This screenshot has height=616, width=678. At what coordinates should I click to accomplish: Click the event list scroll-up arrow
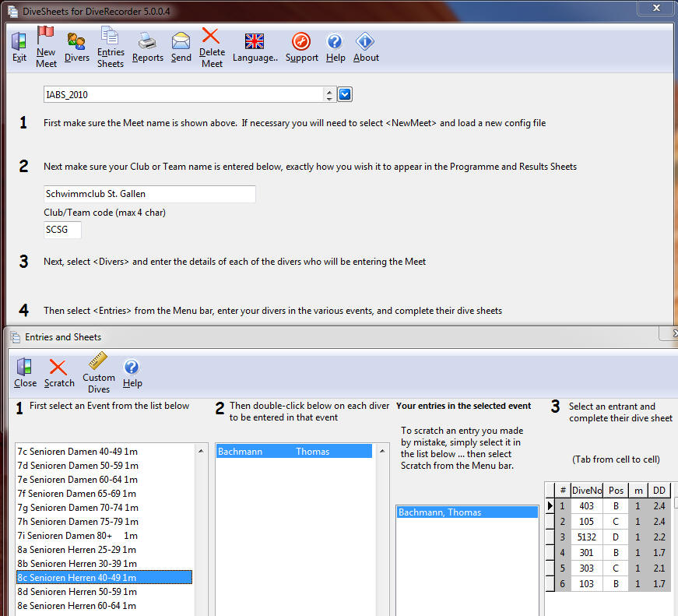(x=201, y=451)
